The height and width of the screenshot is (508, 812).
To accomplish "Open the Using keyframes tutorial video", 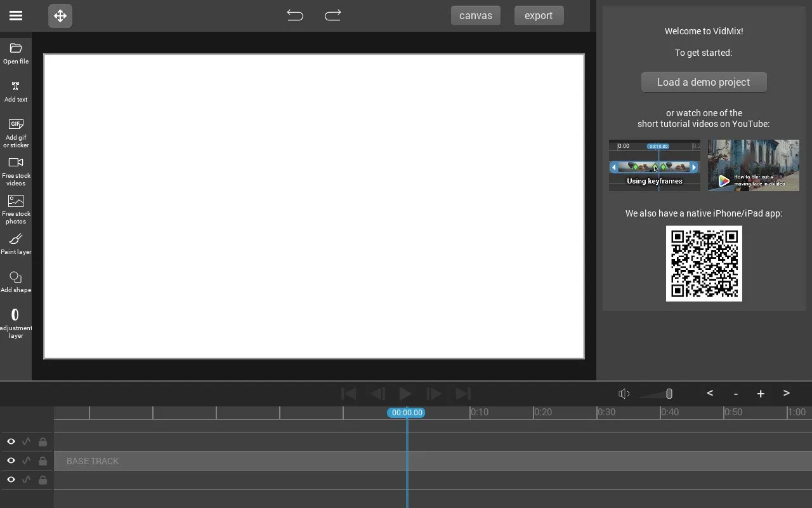I will coord(655,165).
